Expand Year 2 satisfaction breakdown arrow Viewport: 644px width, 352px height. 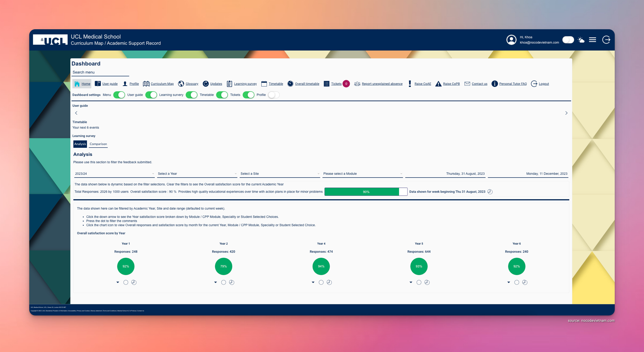(215, 282)
